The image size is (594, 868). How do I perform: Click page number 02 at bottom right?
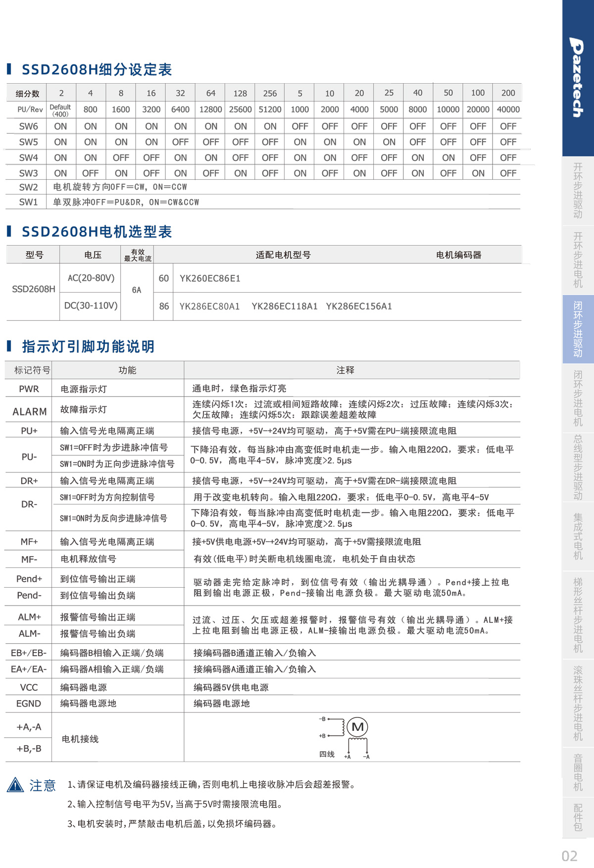(569, 856)
